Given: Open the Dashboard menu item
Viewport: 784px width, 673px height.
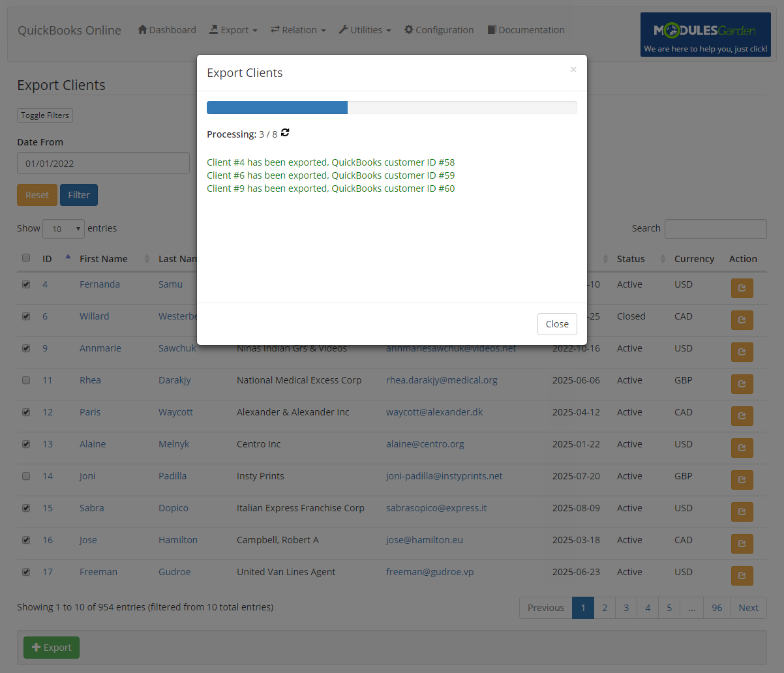Looking at the screenshot, I should 166,29.
